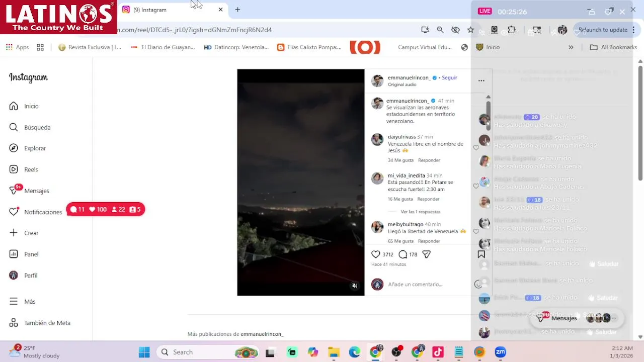The width and height of the screenshot is (644, 362).
Task: Open Revista Exclusiva bookmark
Action: click(90, 47)
